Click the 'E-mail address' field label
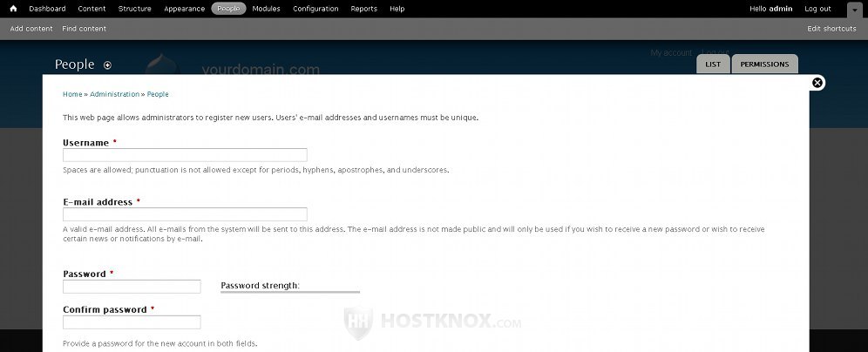This screenshot has width=868, height=352. 98,202
